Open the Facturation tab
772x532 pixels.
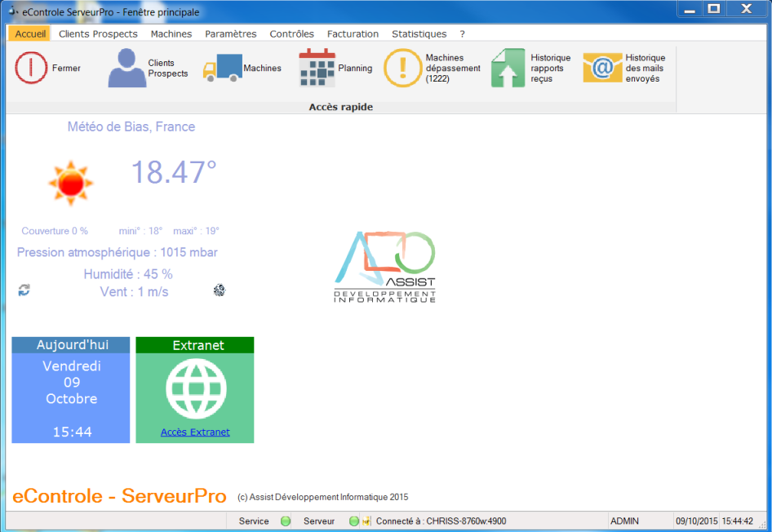coord(353,34)
